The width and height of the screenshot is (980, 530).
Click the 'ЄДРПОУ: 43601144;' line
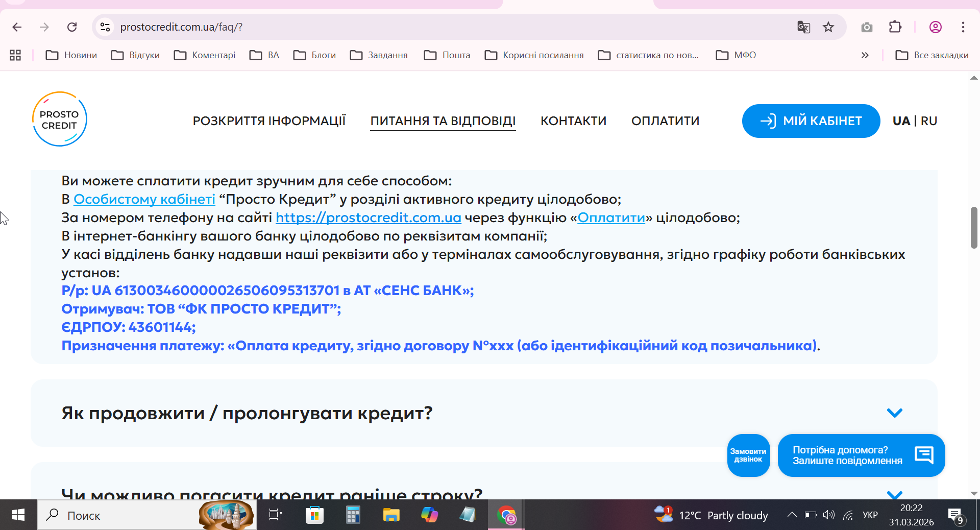129,327
